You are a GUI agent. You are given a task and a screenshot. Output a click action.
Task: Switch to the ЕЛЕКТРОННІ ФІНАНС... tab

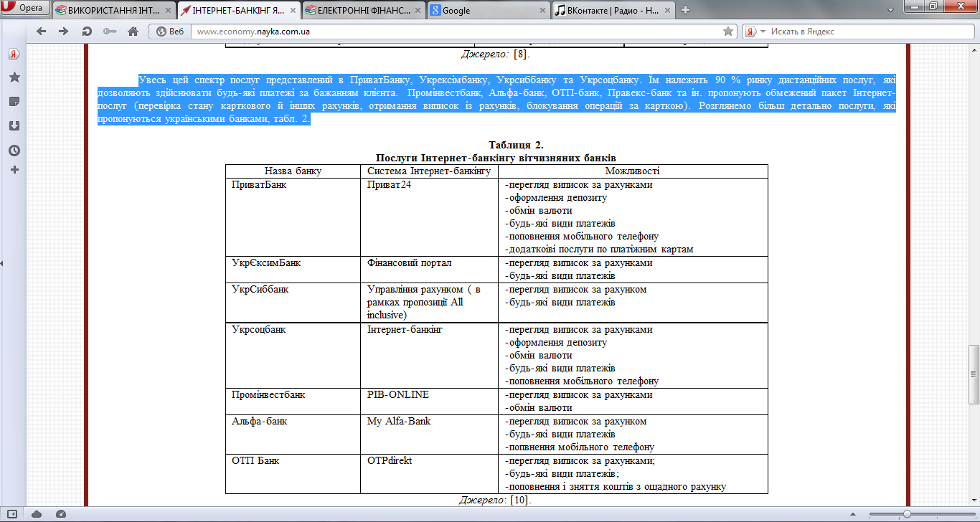pyautogui.click(x=363, y=10)
